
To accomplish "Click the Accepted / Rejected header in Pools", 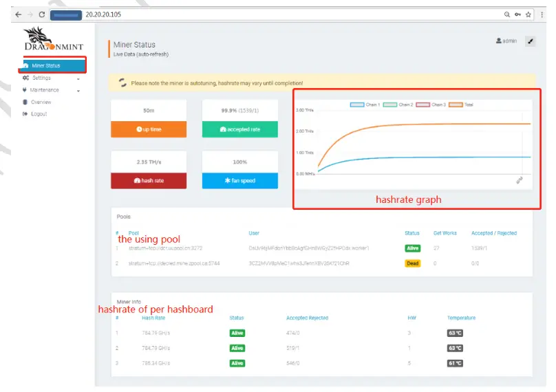I will [x=494, y=233].
